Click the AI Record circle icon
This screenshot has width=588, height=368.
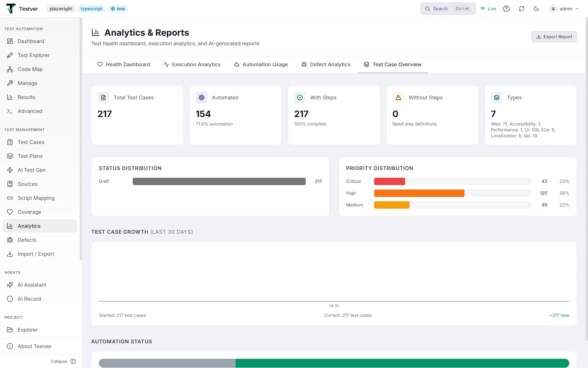click(x=10, y=299)
